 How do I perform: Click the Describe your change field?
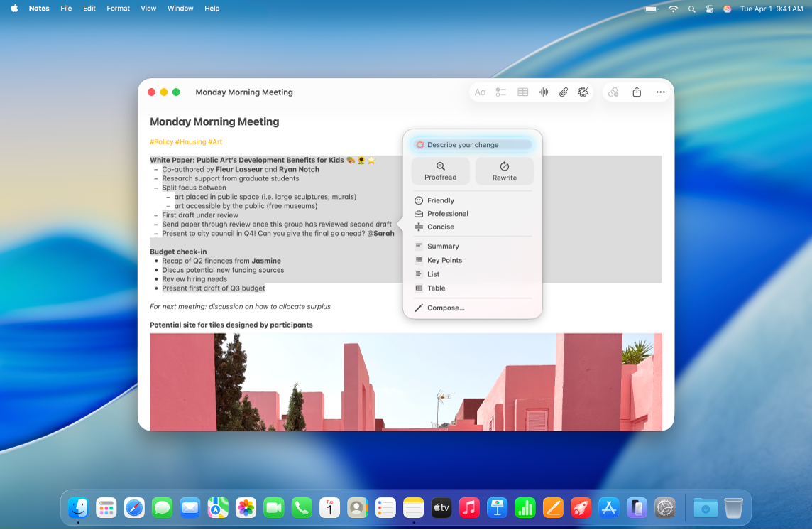(x=471, y=144)
